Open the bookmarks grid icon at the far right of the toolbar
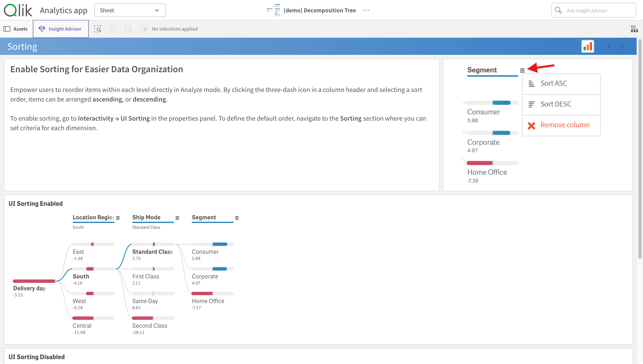643x364 pixels. click(634, 29)
